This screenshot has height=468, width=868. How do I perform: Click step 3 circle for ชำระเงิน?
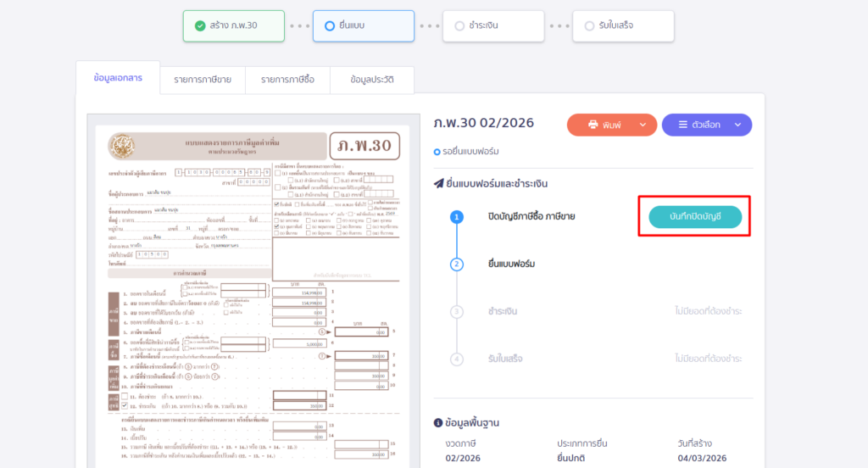tap(457, 312)
